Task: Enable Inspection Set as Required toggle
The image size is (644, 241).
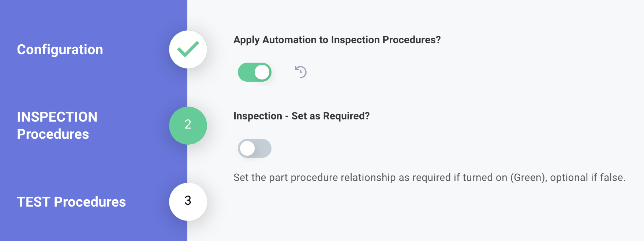Action: (x=255, y=148)
